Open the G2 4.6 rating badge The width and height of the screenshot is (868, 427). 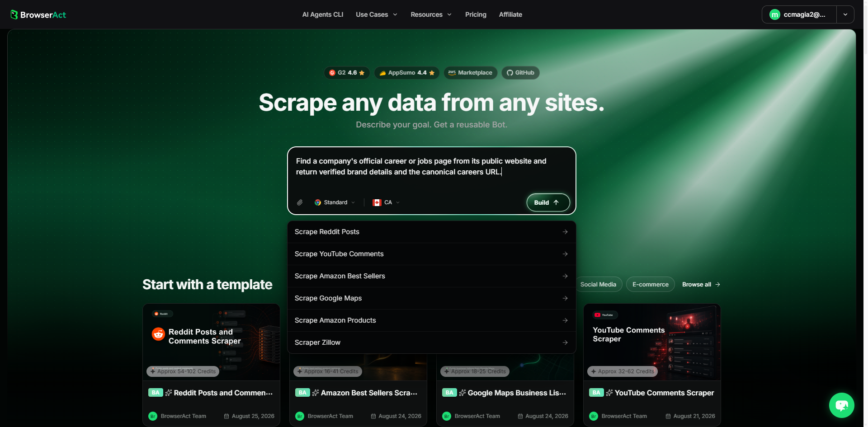[347, 73]
